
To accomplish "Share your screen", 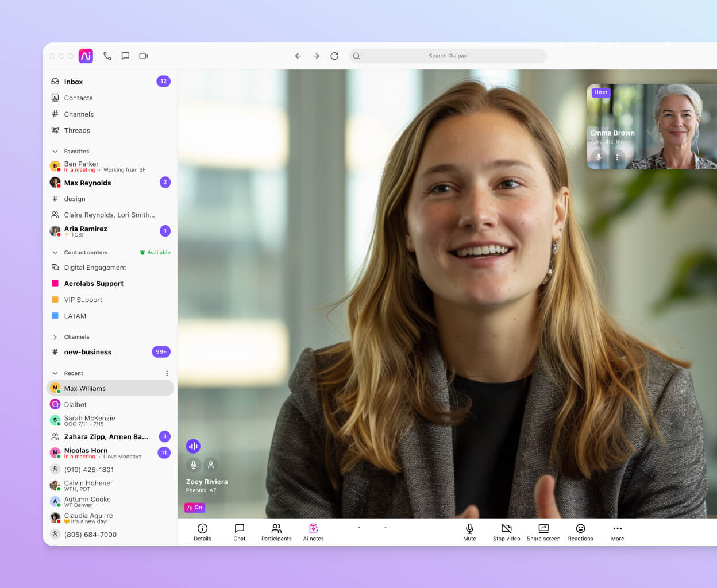I will 543,531.
